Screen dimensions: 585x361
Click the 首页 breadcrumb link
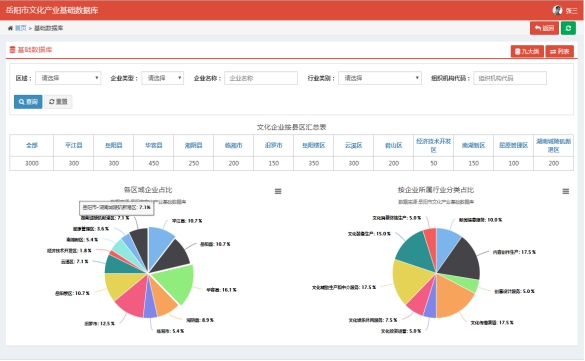click(21, 28)
